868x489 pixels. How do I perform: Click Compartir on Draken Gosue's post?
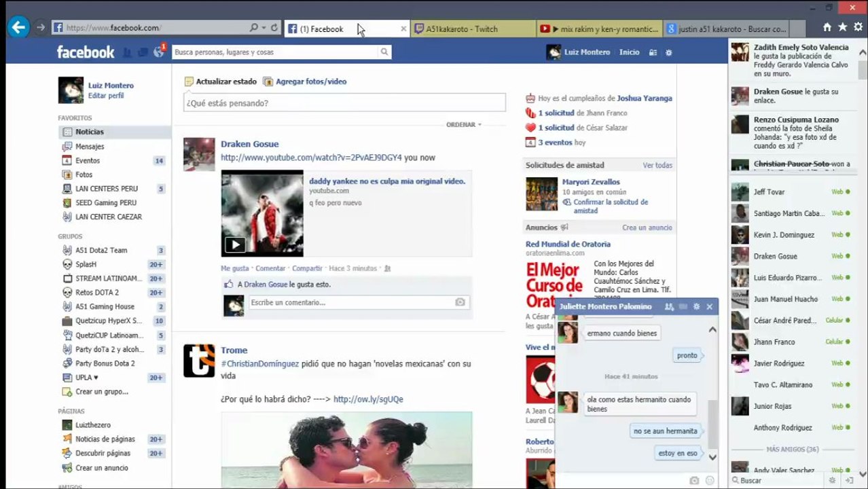click(x=307, y=268)
